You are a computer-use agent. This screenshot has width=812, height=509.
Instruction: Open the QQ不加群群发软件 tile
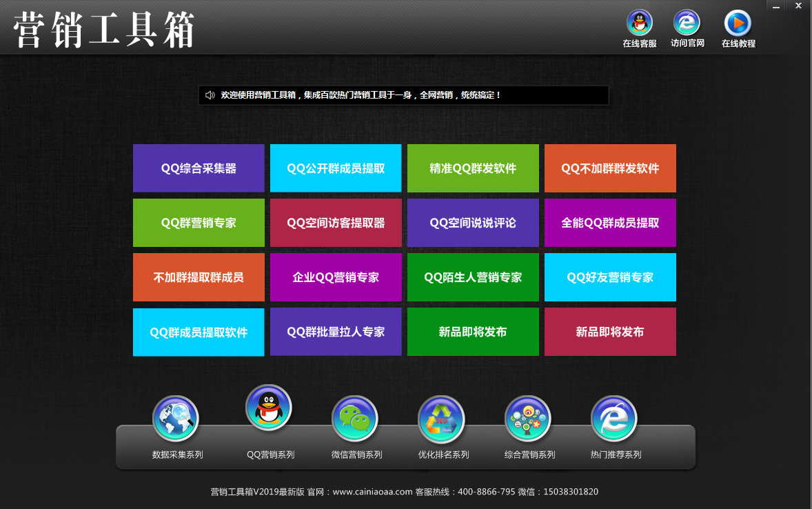click(x=611, y=168)
